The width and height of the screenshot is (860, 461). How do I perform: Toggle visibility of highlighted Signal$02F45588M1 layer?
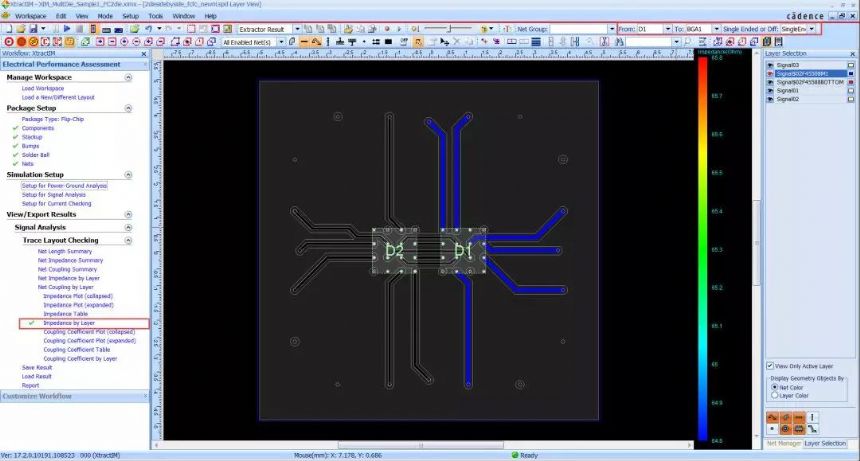(770, 74)
